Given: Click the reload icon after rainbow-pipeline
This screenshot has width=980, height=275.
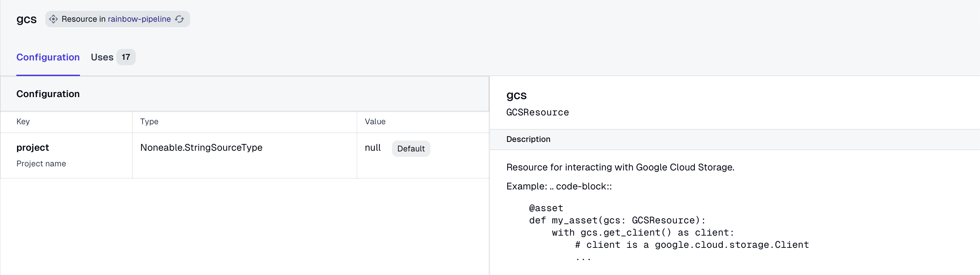Looking at the screenshot, I should tap(180, 19).
